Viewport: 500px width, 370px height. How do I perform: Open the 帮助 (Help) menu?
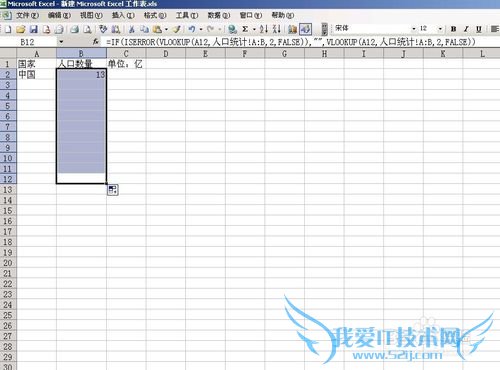click(x=283, y=15)
